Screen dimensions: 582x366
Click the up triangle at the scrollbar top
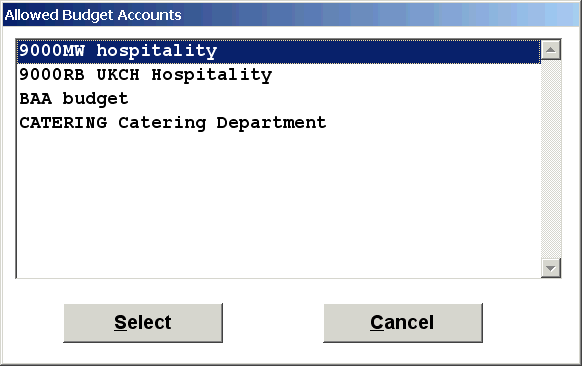(x=550, y=50)
